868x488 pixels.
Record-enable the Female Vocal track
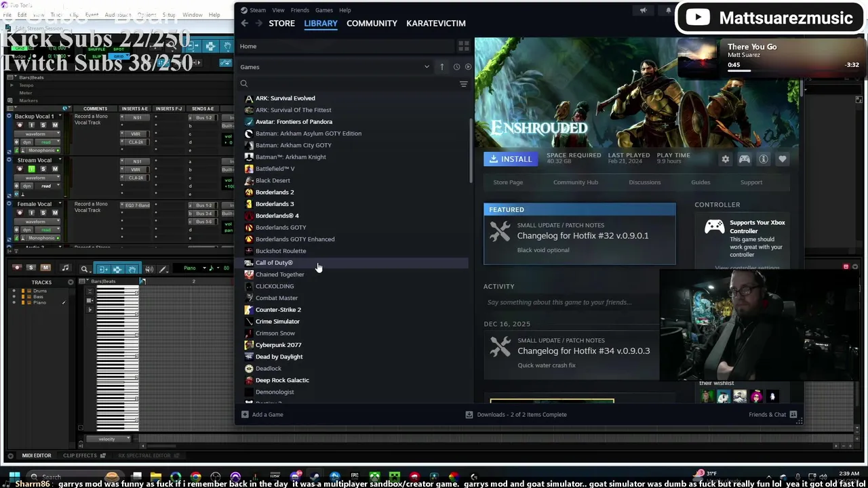pyautogui.click(x=19, y=212)
